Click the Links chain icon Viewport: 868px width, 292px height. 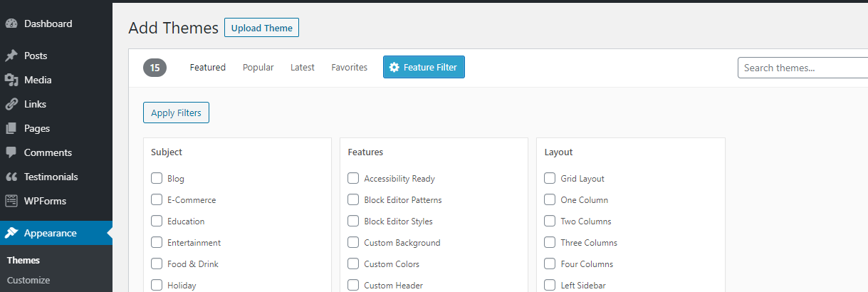(11, 104)
